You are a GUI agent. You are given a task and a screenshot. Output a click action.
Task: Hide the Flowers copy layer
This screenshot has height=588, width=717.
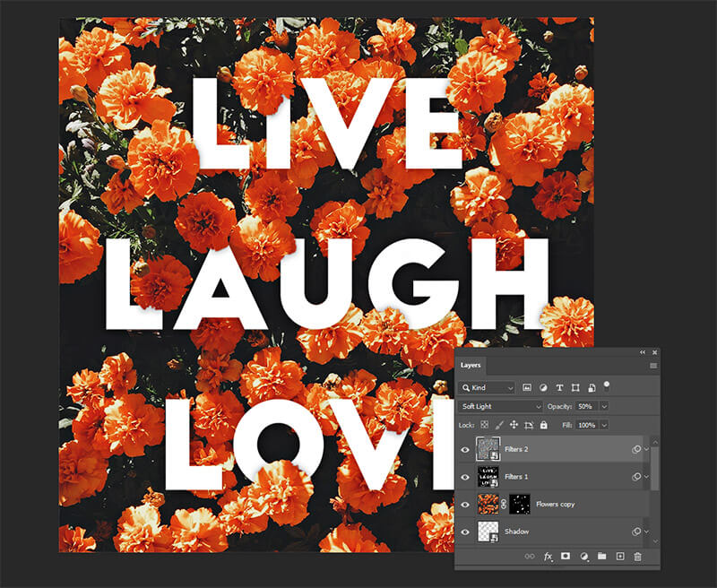coord(464,505)
